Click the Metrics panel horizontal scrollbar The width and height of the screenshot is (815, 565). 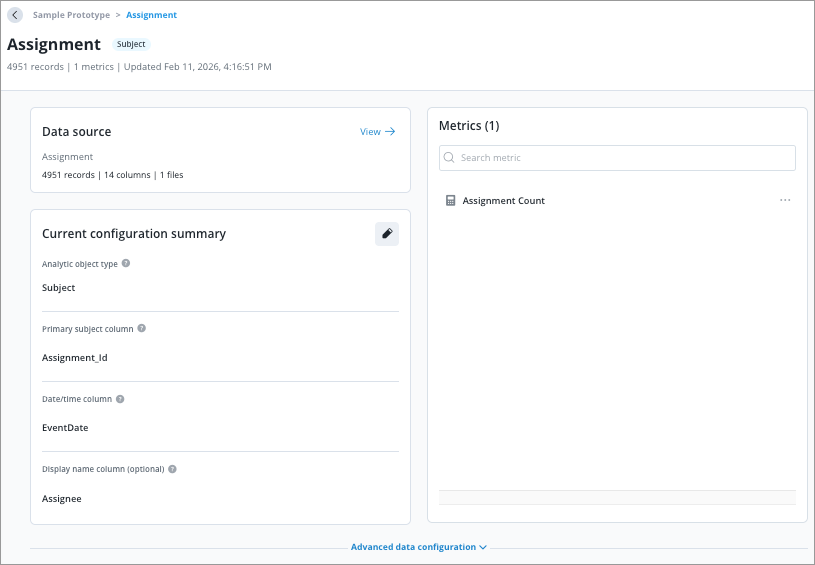(617, 497)
